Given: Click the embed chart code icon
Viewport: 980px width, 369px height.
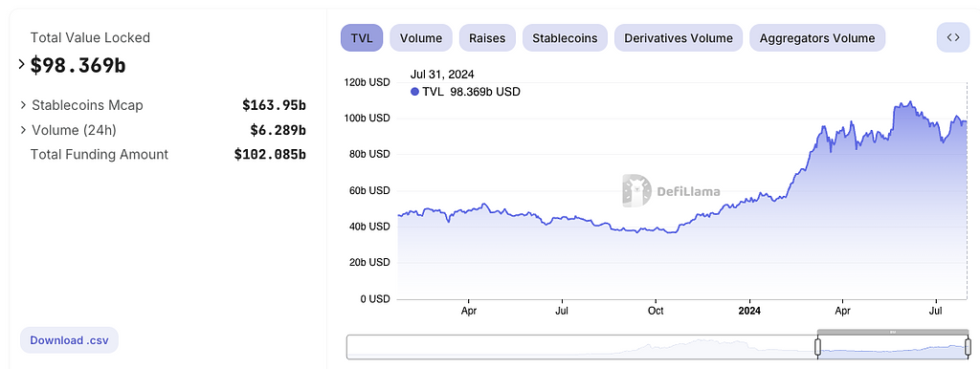Looking at the screenshot, I should pyautogui.click(x=952, y=37).
